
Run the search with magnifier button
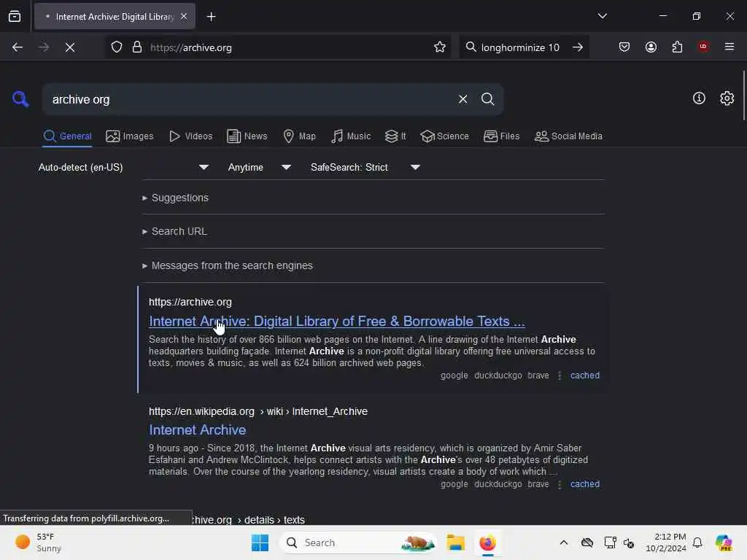tap(488, 99)
